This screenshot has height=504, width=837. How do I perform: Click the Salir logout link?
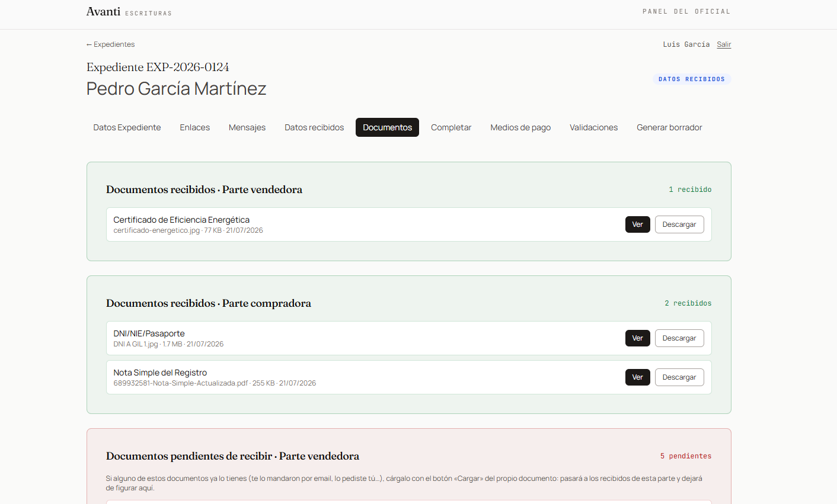pos(724,44)
